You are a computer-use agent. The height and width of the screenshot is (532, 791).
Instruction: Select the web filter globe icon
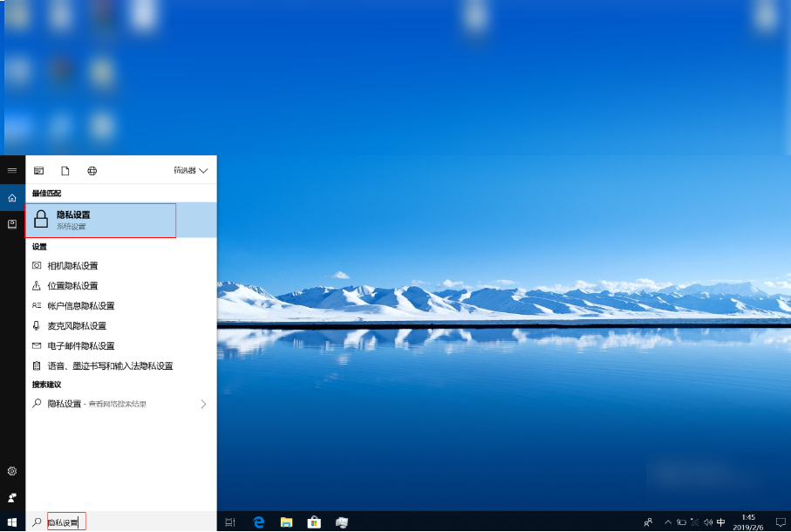pyautogui.click(x=92, y=171)
